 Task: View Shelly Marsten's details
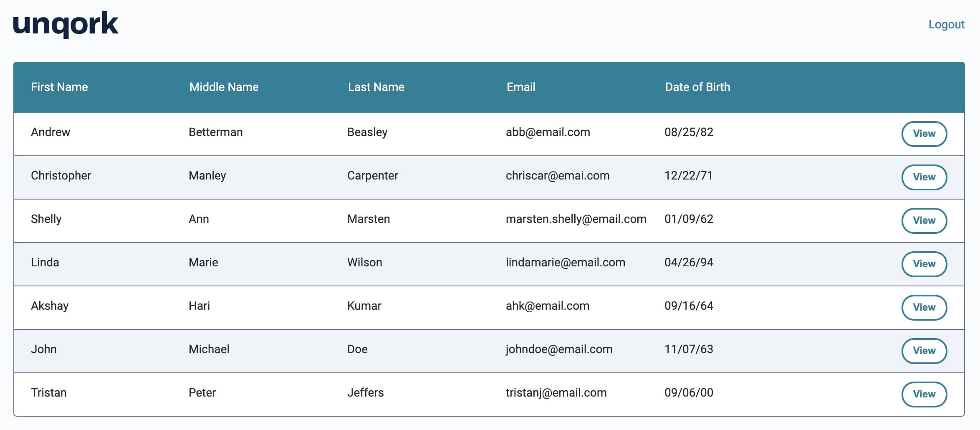[924, 221]
